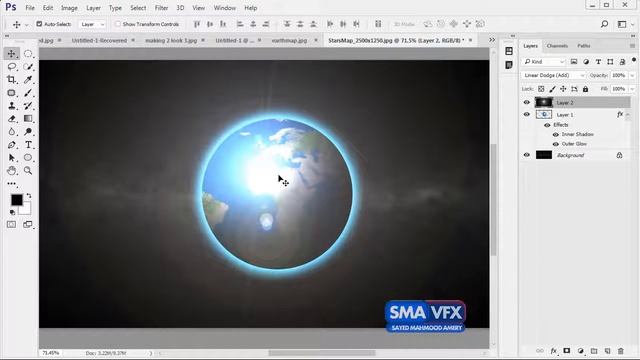Hide the Background layer
Image resolution: width=640 pixels, height=360 pixels.
click(527, 155)
